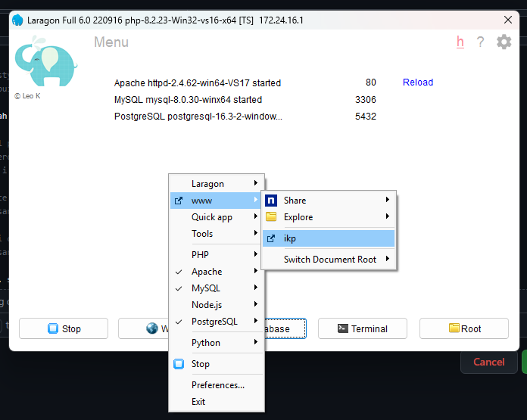
Task: Close the Laragon window
Action: pos(508,20)
